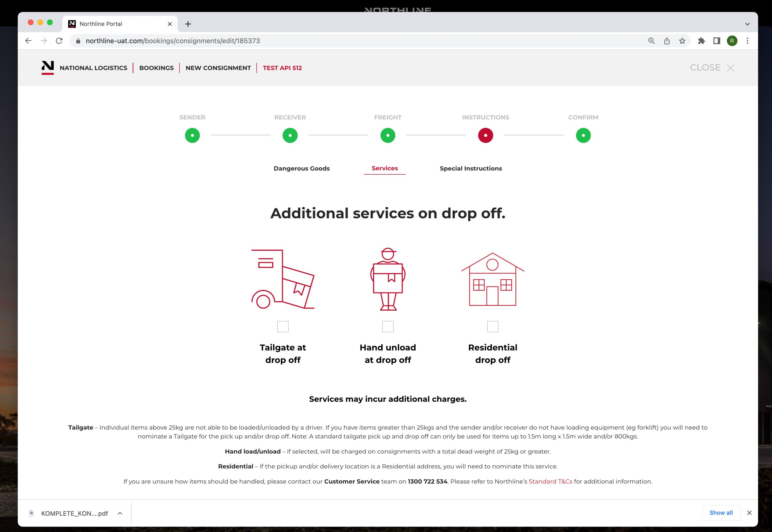772x532 pixels.
Task: Expand the KOMPLETE_KON pdf download options chevron
Action: click(120, 513)
